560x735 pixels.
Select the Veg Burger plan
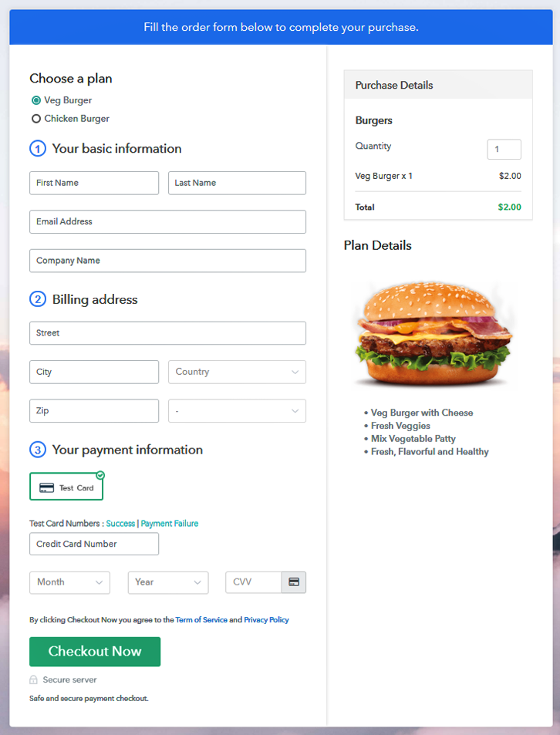36,100
